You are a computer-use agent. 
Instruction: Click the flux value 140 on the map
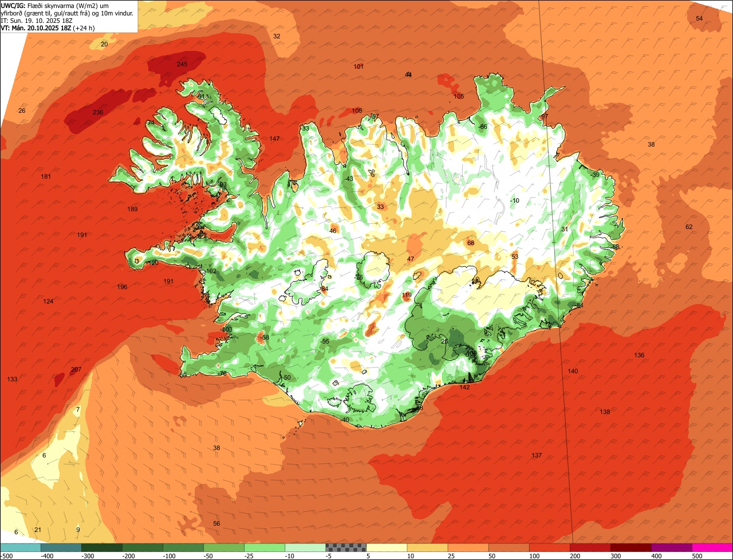coord(573,371)
